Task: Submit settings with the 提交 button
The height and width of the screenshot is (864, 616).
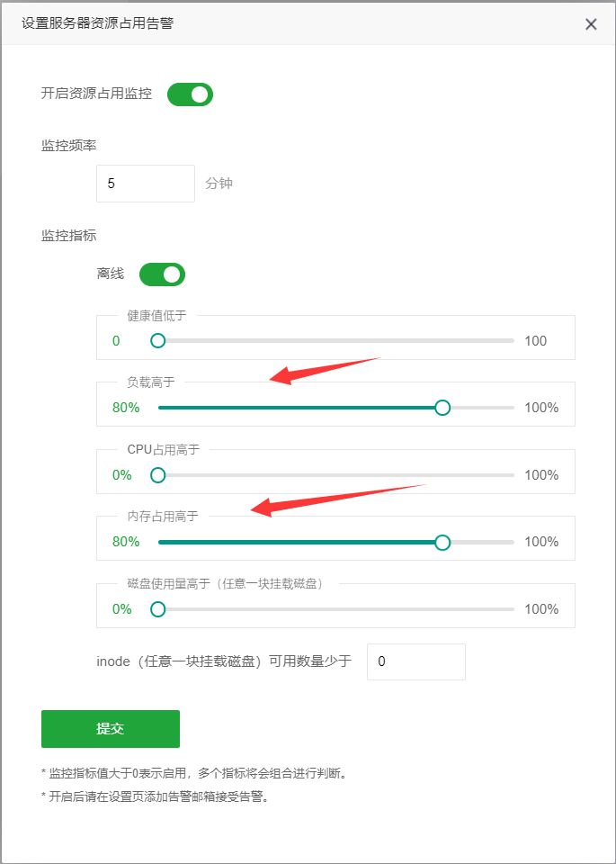Action: (111, 729)
